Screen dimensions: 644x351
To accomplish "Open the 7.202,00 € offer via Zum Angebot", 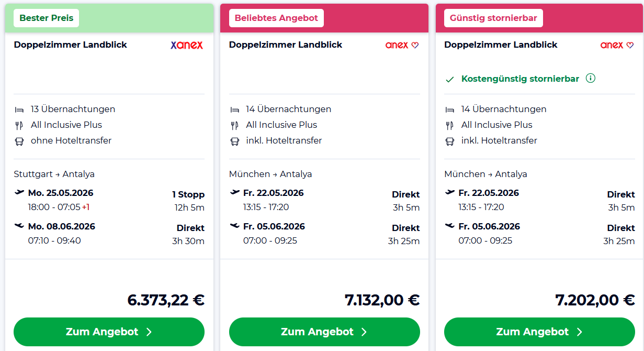I will [x=539, y=332].
